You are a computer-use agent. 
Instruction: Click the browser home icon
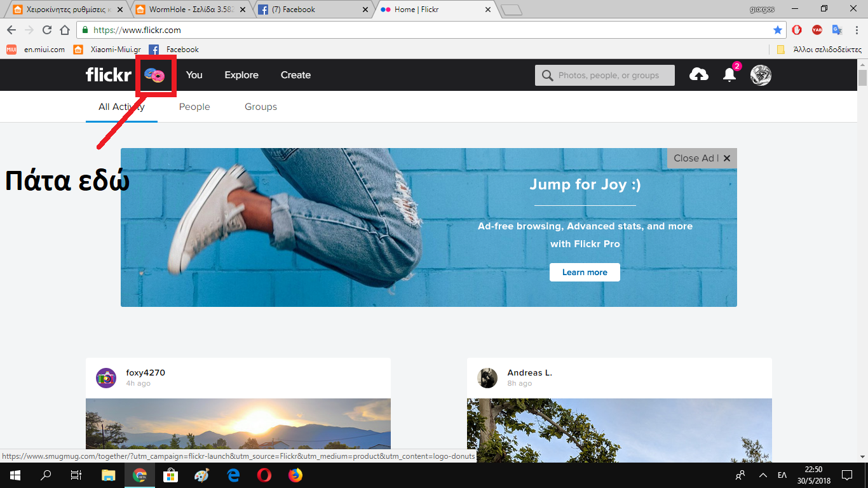[64, 30]
